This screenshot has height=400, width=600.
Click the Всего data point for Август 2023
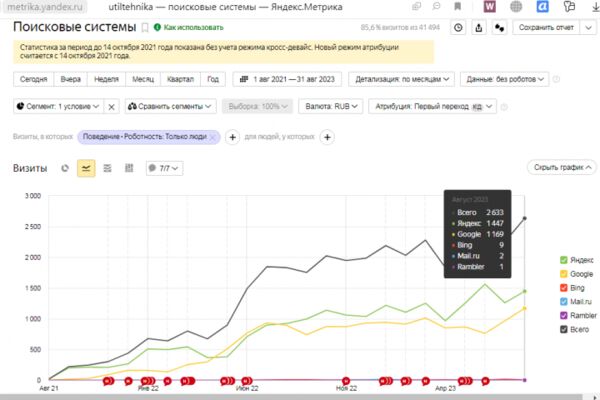525,218
